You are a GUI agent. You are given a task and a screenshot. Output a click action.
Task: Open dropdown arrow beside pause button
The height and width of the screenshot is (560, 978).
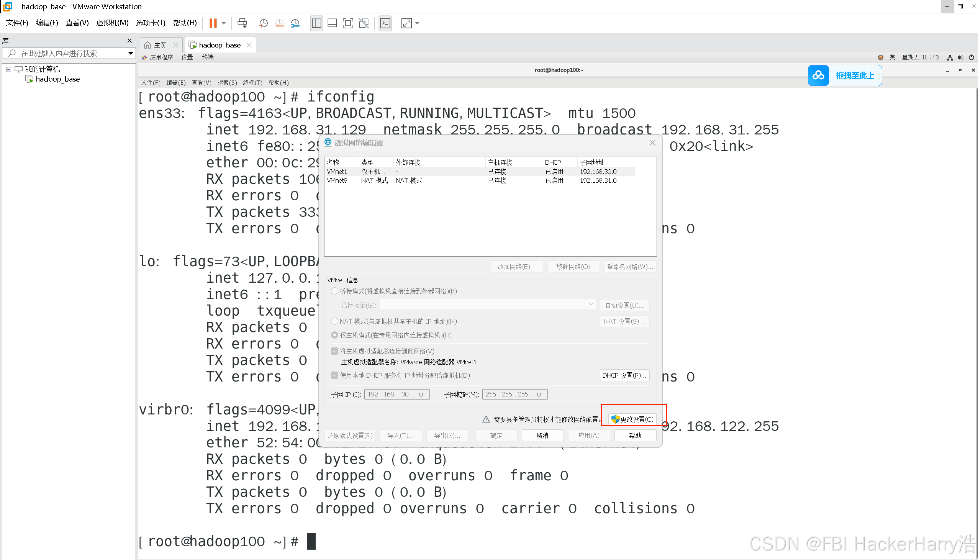224,23
